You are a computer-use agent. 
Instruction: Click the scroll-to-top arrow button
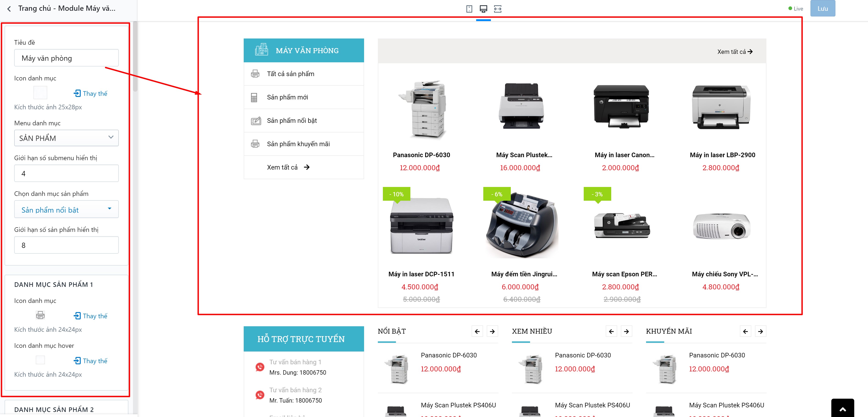[842, 408]
